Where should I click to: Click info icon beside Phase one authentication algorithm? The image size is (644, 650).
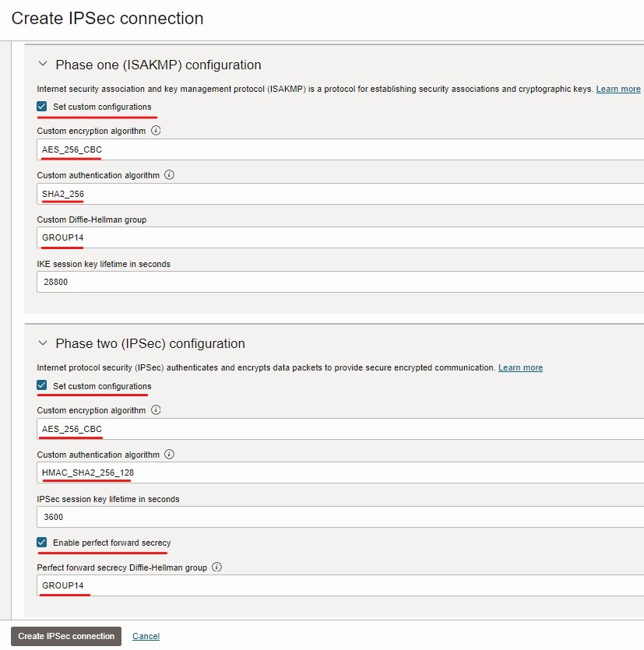pyautogui.click(x=170, y=175)
